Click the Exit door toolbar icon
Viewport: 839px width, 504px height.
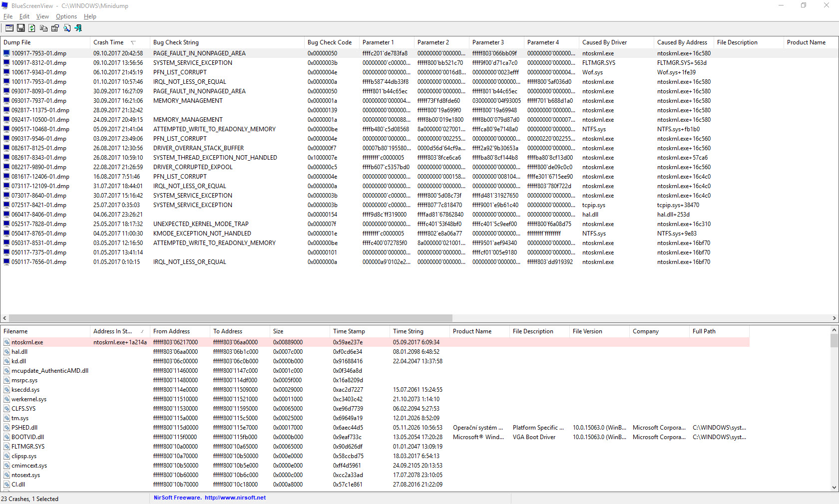(x=78, y=28)
